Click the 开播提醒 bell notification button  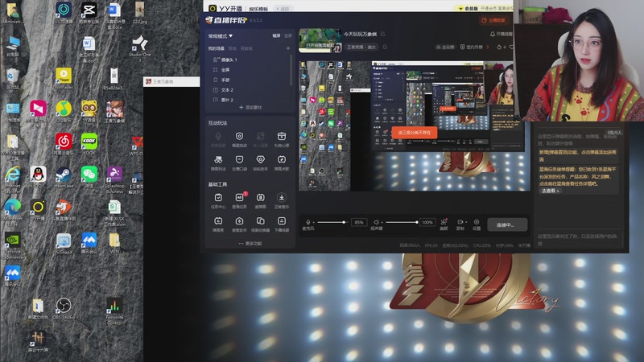(501, 34)
